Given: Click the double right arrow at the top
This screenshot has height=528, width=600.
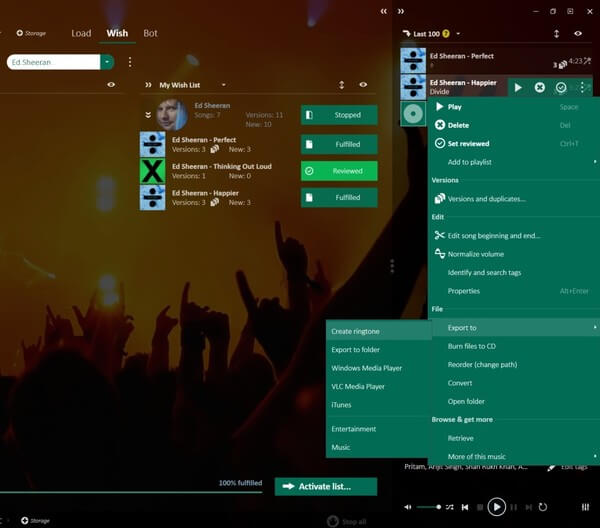Looking at the screenshot, I should pyautogui.click(x=401, y=11).
